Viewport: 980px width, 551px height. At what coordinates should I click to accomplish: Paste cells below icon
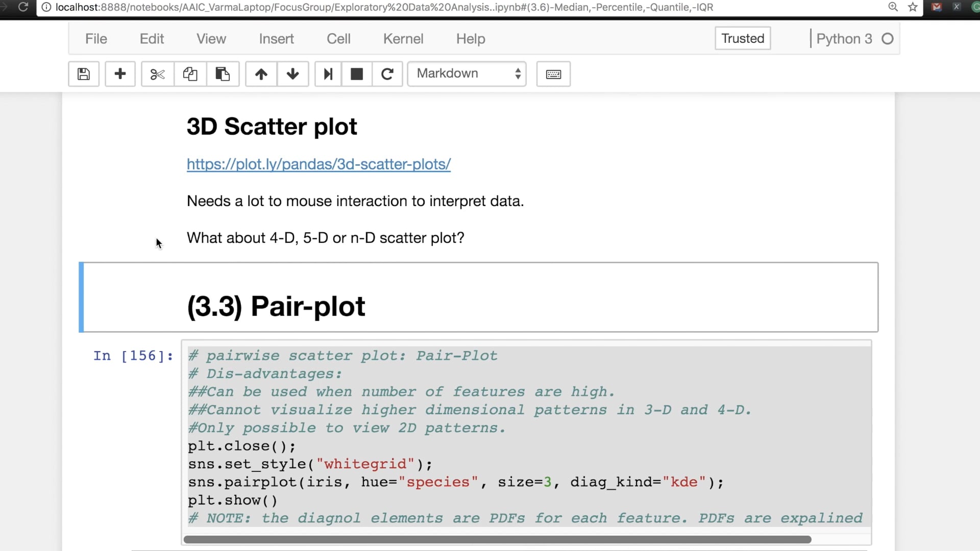pyautogui.click(x=223, y=74)
